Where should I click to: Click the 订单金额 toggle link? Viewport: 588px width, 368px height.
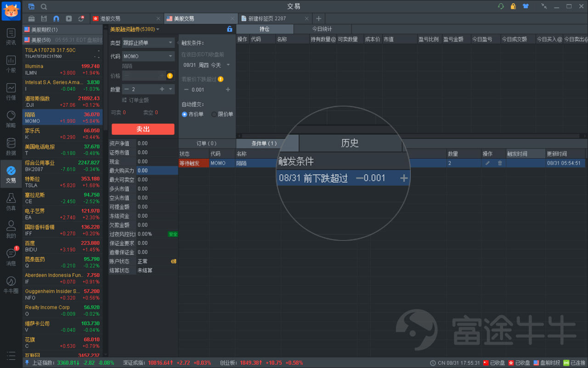tap(135, 100)
